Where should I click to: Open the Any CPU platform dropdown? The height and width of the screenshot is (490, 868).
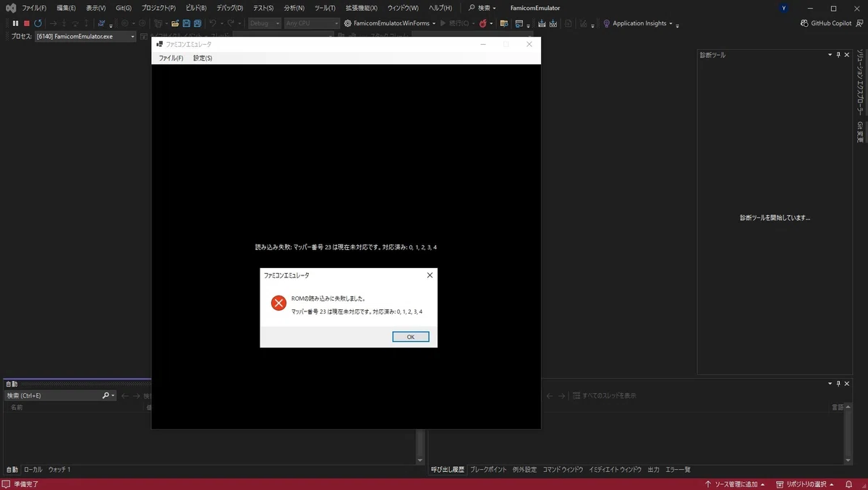pyautogui.click(x=311, y=23)
